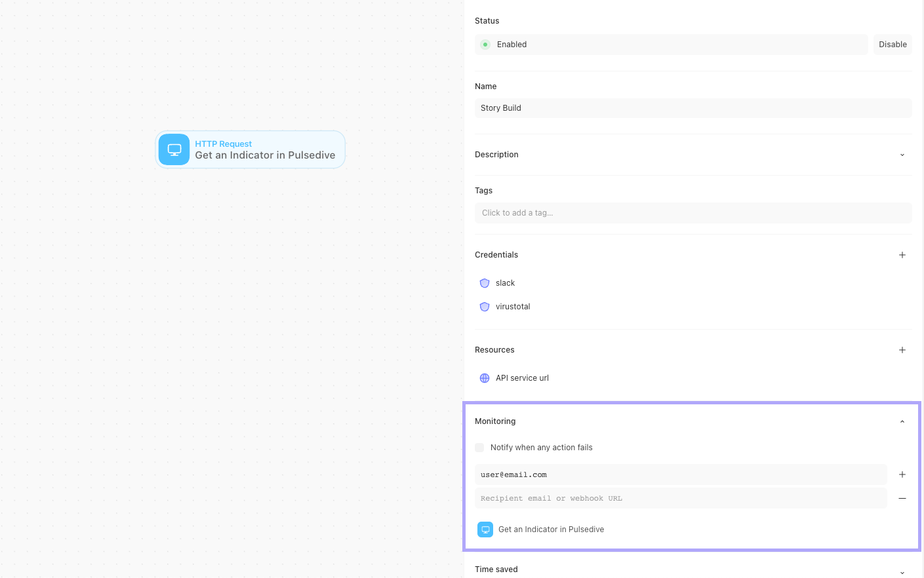
Task: Select the HTTP Request node on canvas
Action: click(250, 149)
